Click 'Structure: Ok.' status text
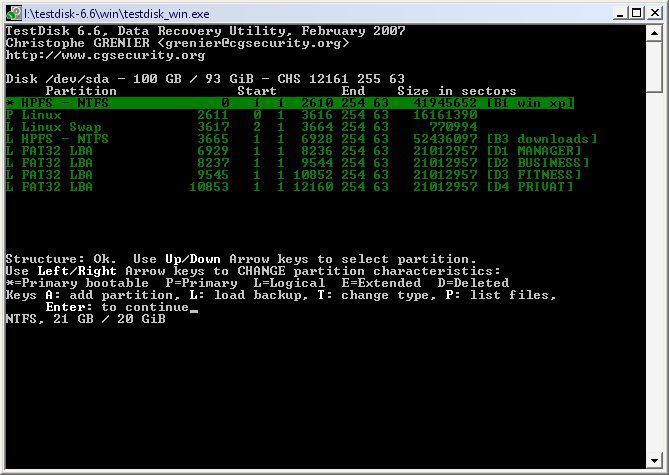This screenshot has width=669, height=475. click(61, 259)
